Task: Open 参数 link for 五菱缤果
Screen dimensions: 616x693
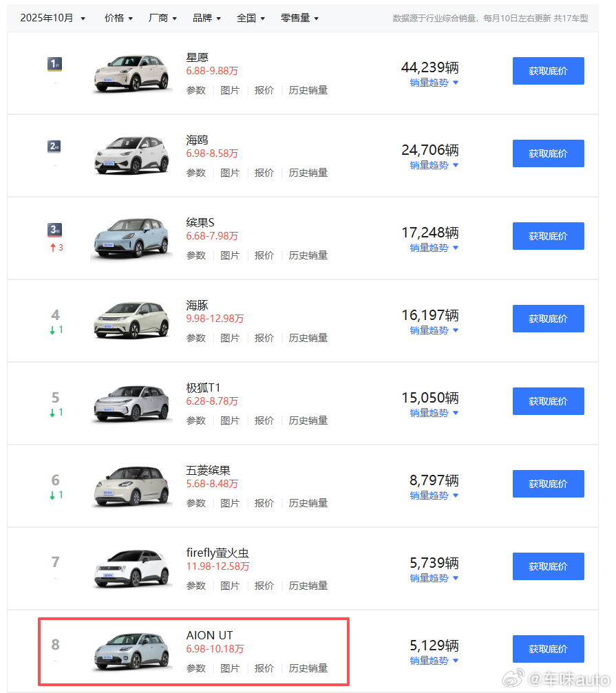Action: pos(195,503)
